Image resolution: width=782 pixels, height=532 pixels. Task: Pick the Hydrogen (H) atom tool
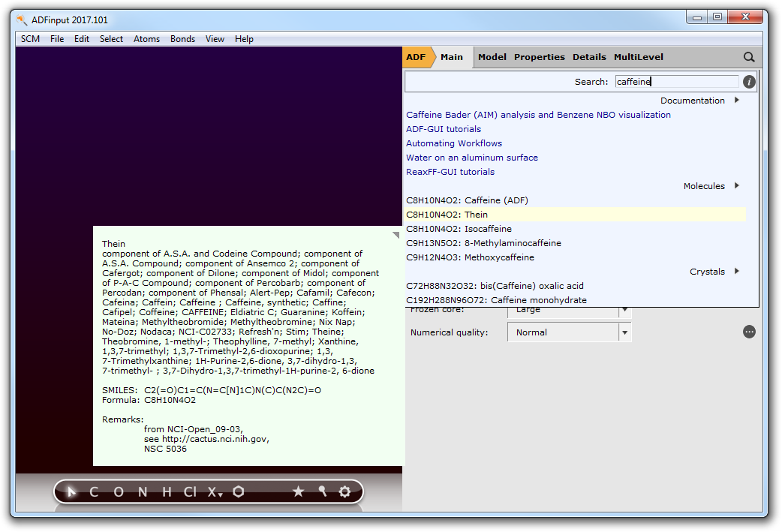(x=167, y=492)
